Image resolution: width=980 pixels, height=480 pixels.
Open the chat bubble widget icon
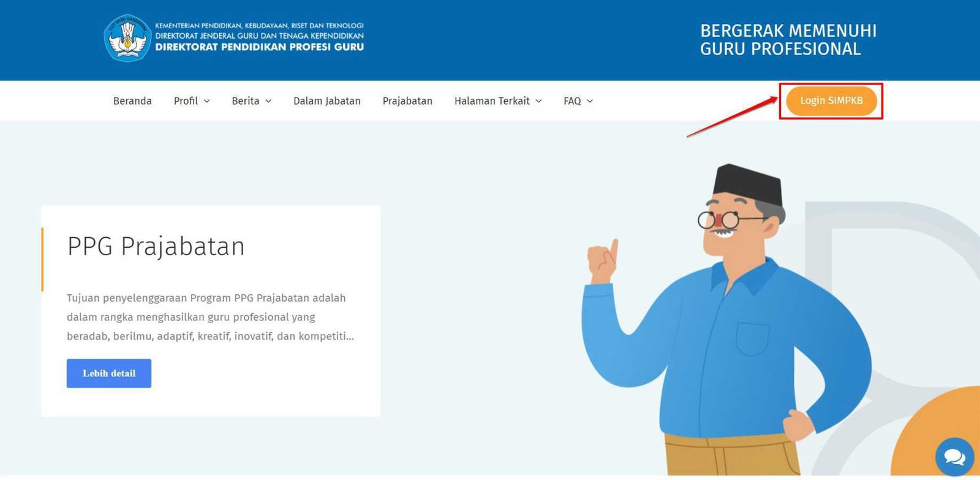(x=954, y=456)
